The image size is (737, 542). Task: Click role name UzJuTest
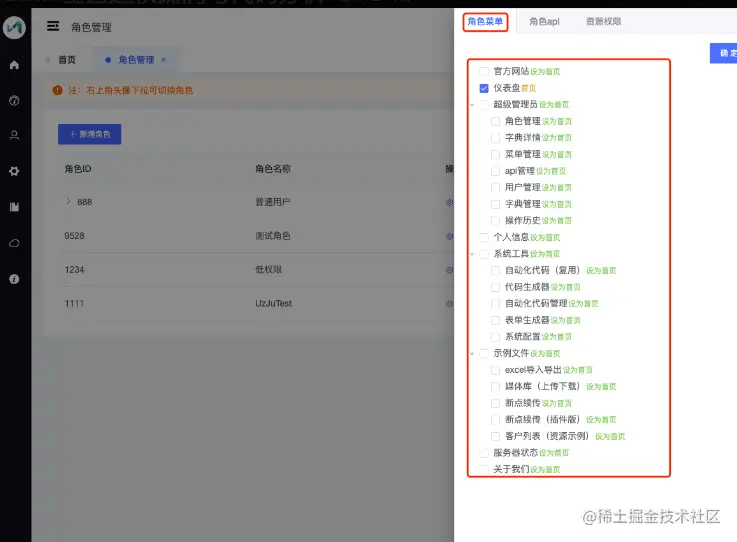[x=274, y=304]
